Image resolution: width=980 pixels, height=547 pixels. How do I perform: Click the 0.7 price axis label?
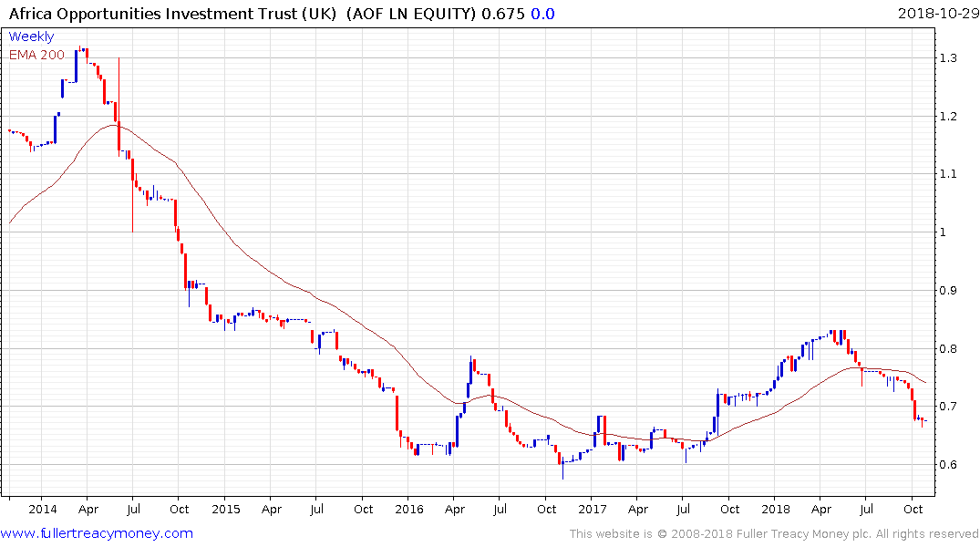[948, 407]
